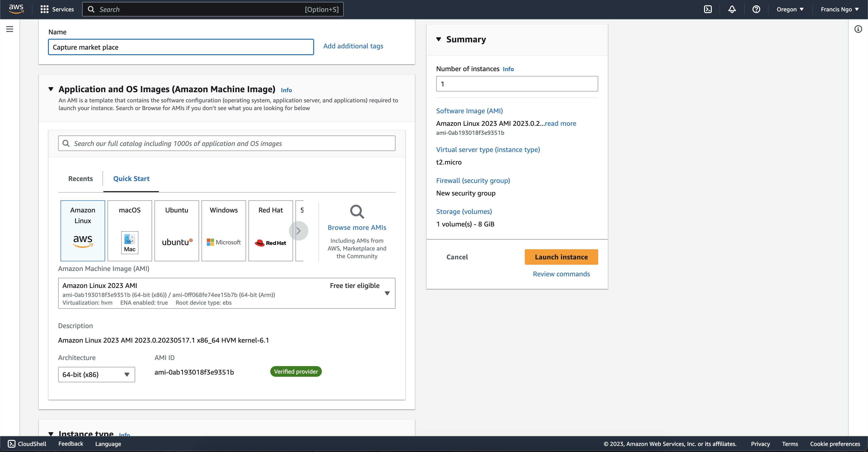Viewport: 868px width, 452px height.
Task: Collapse the Summary panel
Action: [x=439, y=39]
